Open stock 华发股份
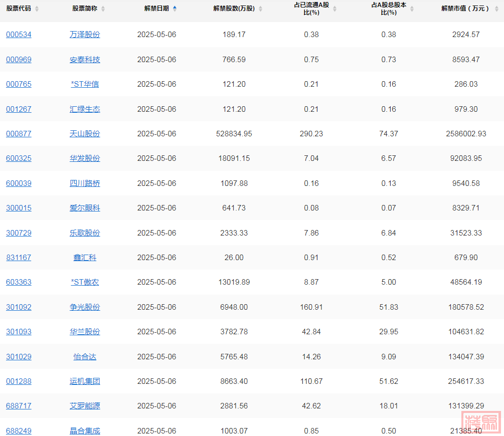This screenshot has height=436, width=504. coord(85,158)
